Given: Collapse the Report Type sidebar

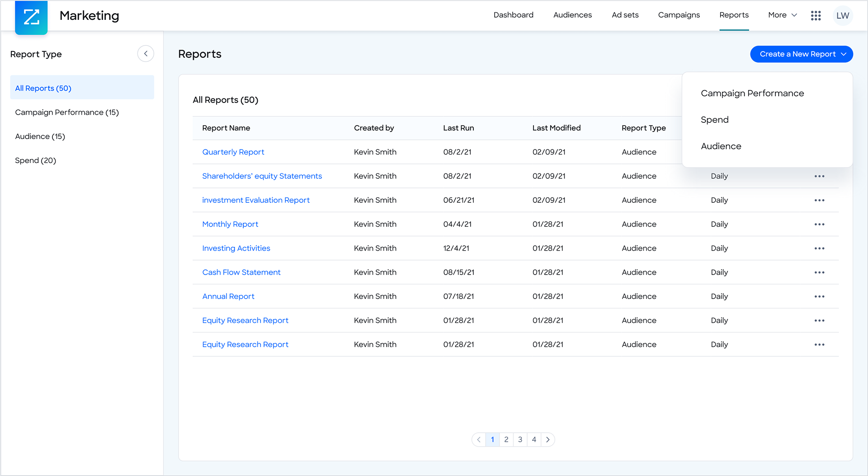Looking at the screenshot, I should (x=146, y=54).
